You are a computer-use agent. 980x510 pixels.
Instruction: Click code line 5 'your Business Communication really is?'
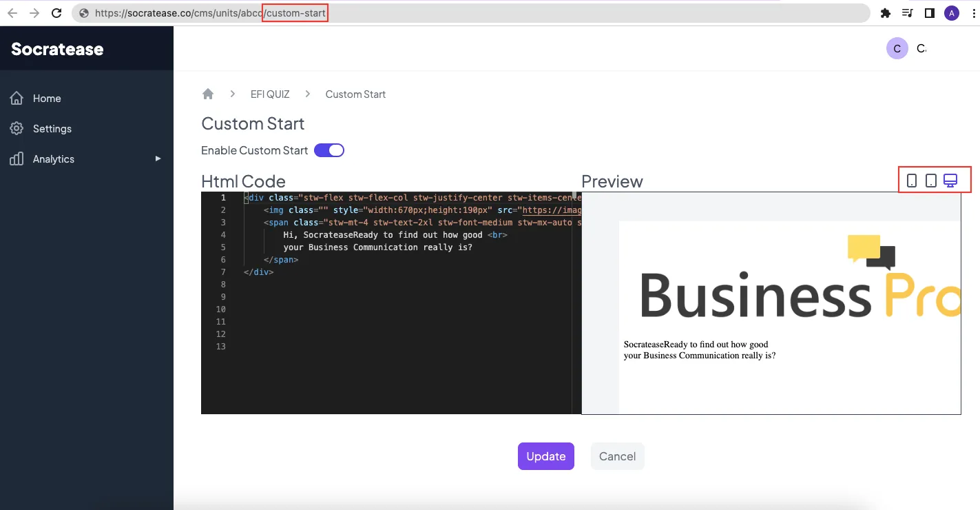pyautogui.click(x=378, y=247)
